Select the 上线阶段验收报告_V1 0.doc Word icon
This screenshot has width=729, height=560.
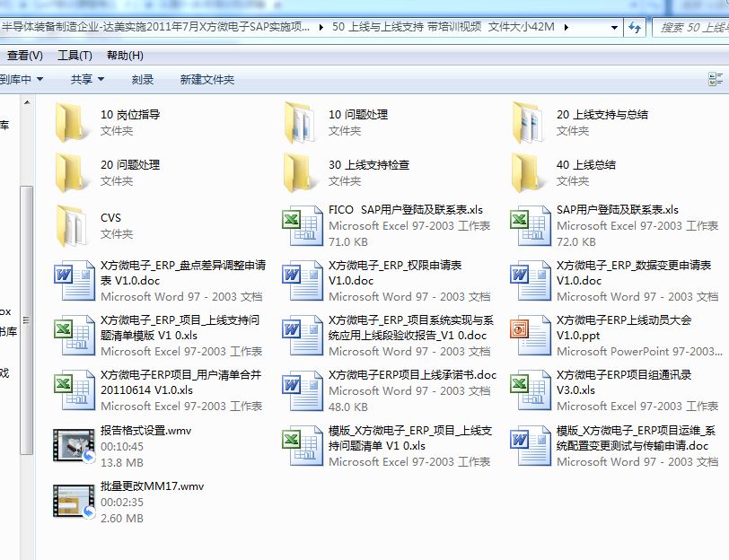coord(303,335)
